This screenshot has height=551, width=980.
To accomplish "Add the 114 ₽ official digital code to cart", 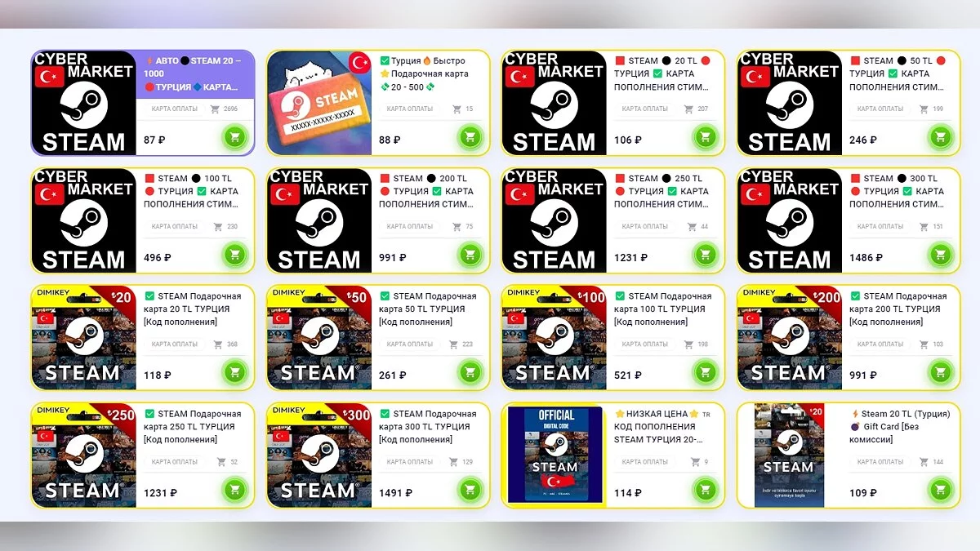I will click(x=706, y=490).
